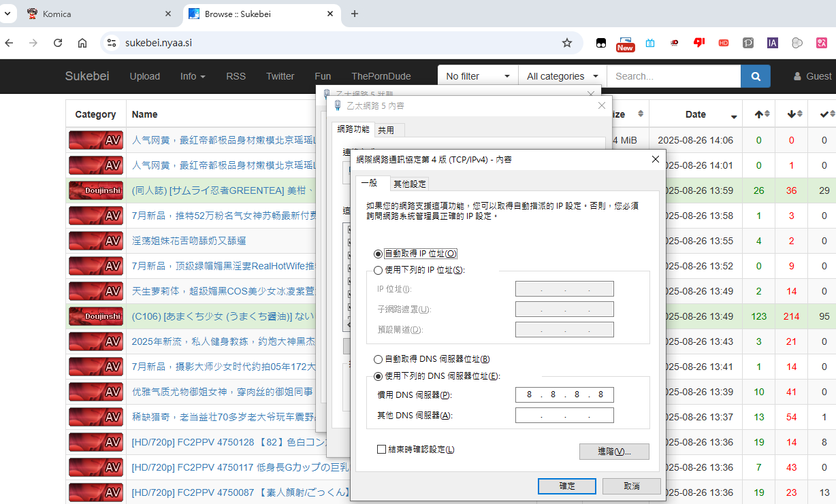Image resolution: width=836 pixels, height=504 pixels.
Task: Close the 乙太網路 5 內容 window
Action: pyautogui.click(x=601, y=105)
